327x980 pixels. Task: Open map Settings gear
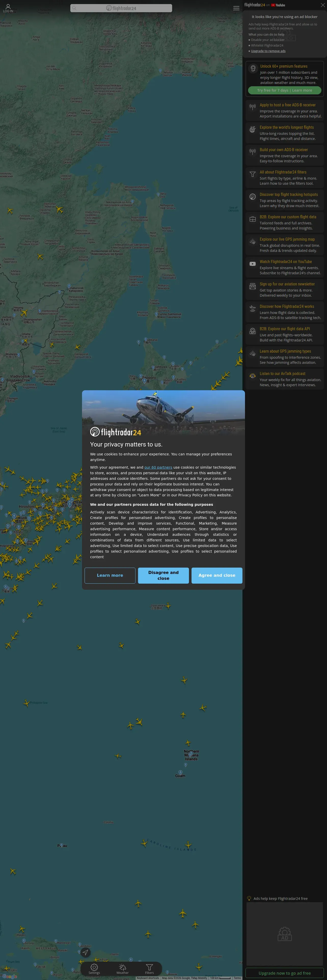pos(94,969)
